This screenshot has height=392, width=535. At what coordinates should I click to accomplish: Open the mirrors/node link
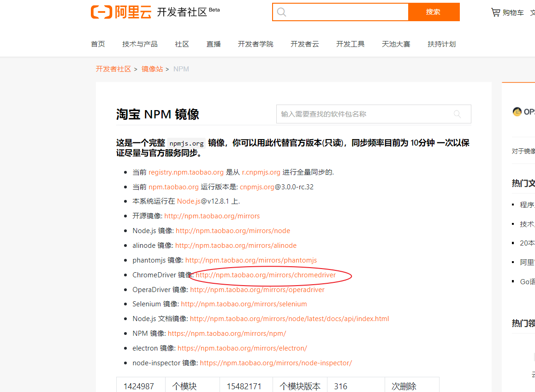pyautogui.click(x=233, y=230)
